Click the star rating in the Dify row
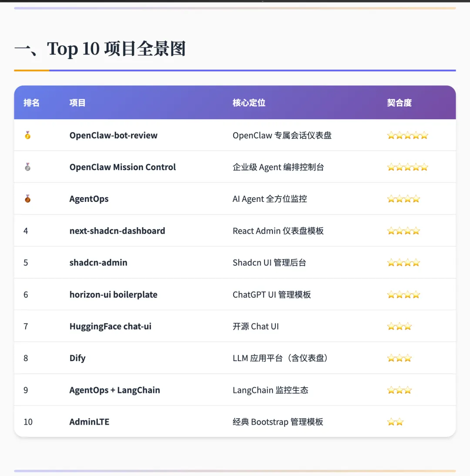The height and width of the screenshot is (476, 470). [x=399, y=358]
